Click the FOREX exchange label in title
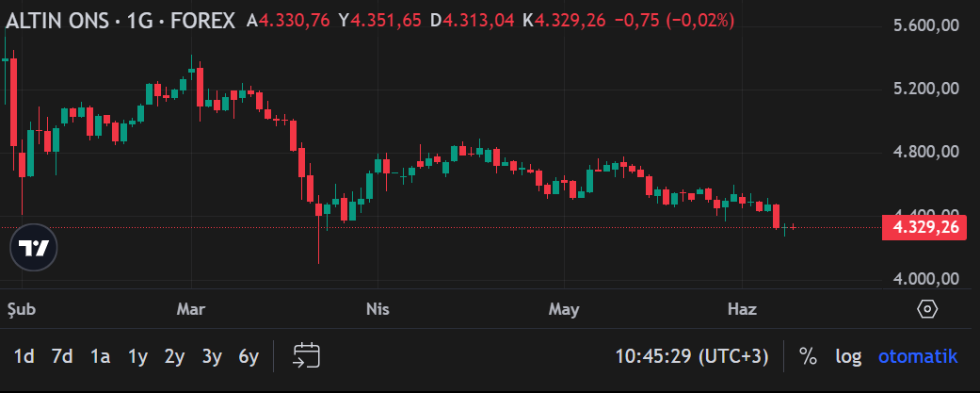The width and height of the screenshot is (980, 393). click(203, 21)
